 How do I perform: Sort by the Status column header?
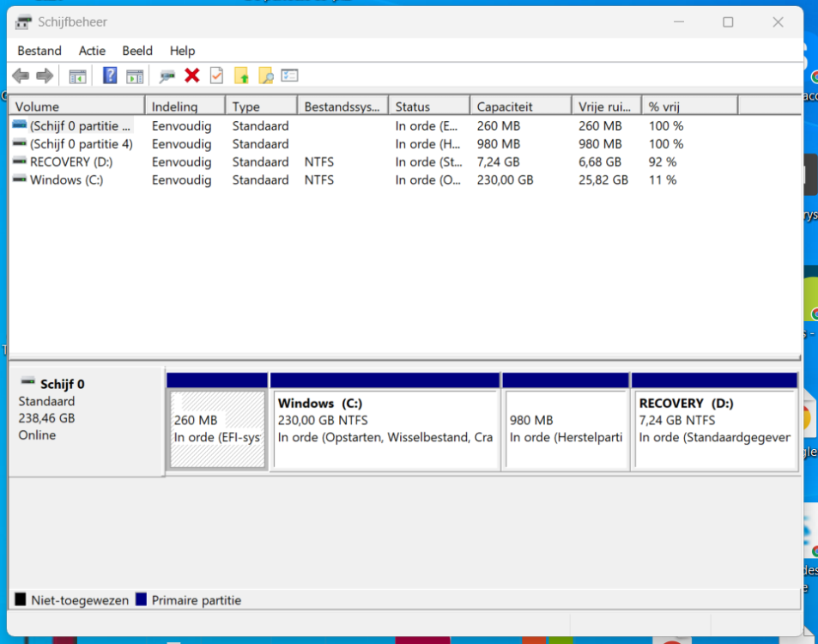[429, 106]
